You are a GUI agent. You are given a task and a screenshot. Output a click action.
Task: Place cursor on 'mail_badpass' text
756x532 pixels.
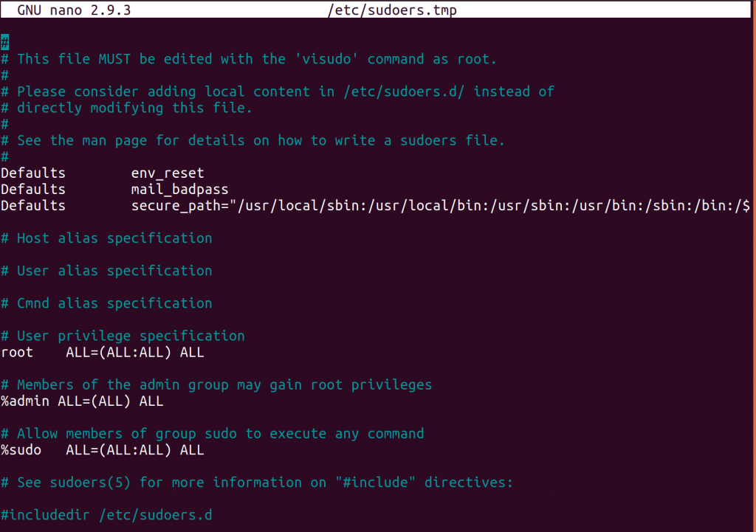(x=179, y=190)
